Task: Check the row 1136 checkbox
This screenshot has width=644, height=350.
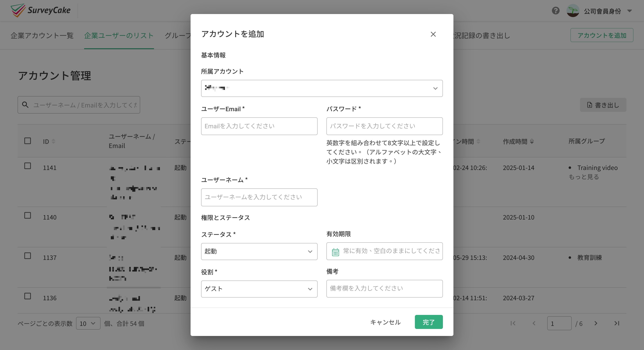Action: tap(28, 296)
